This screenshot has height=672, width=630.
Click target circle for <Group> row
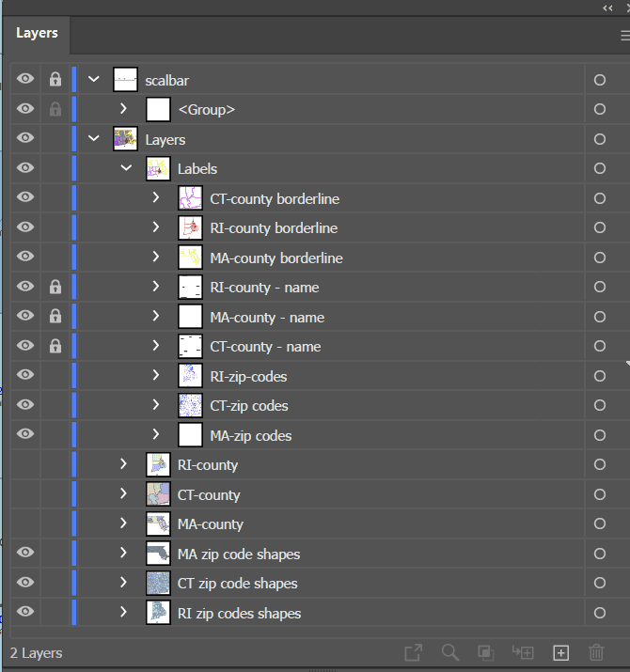point(600,109)
